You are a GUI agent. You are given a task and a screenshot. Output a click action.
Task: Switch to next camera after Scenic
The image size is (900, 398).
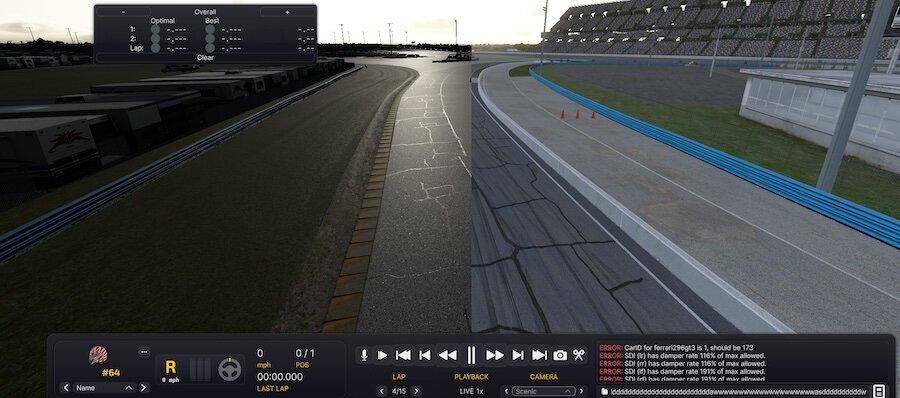coord(582,391)
